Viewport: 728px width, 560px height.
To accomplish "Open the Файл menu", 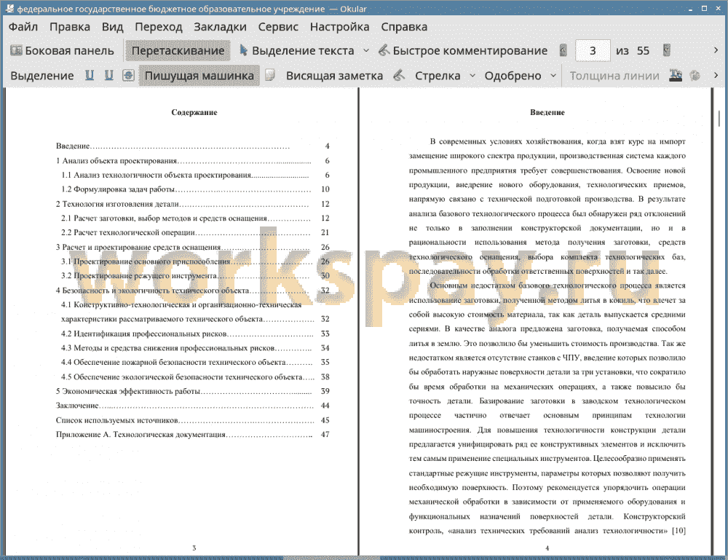I will [23, 27].
